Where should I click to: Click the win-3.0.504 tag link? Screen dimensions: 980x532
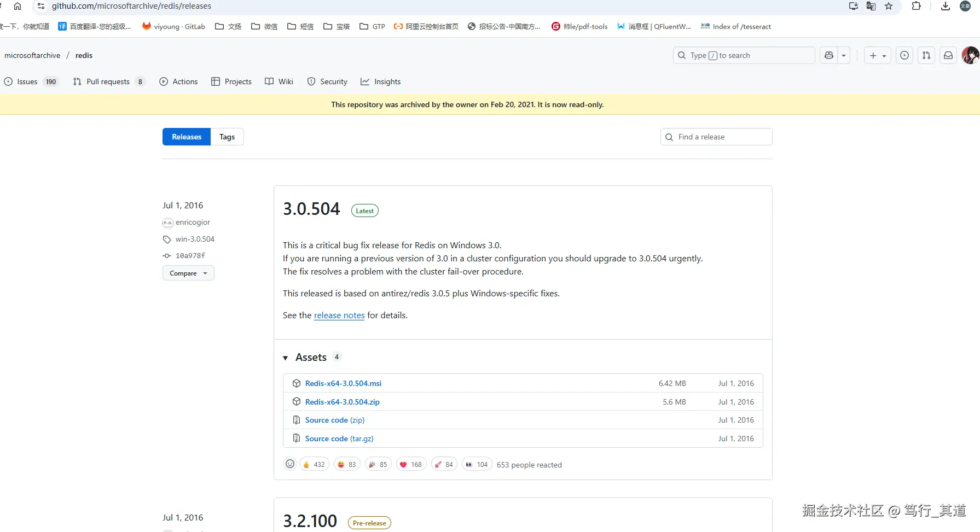[x=195, y=239]
